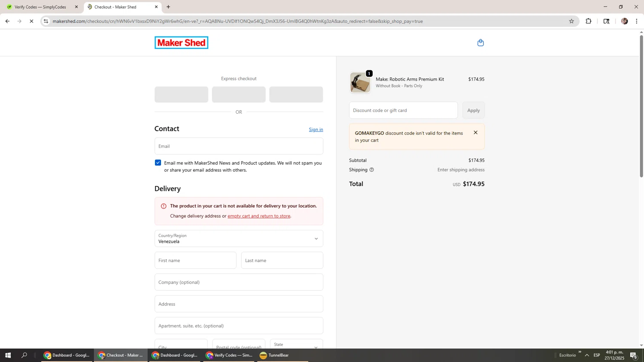
Task: Open the first Dashboard - Google Chrome taskbar window
Action: [x=67, y=355]
